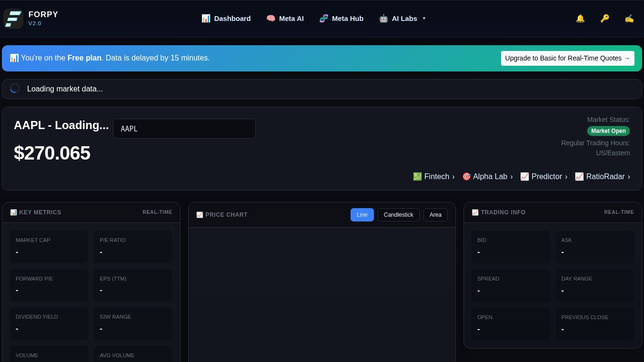The width and height of the screenshot is (644, 362).
Task: Click the Trading Info panel heading
Action: point(499,212)
